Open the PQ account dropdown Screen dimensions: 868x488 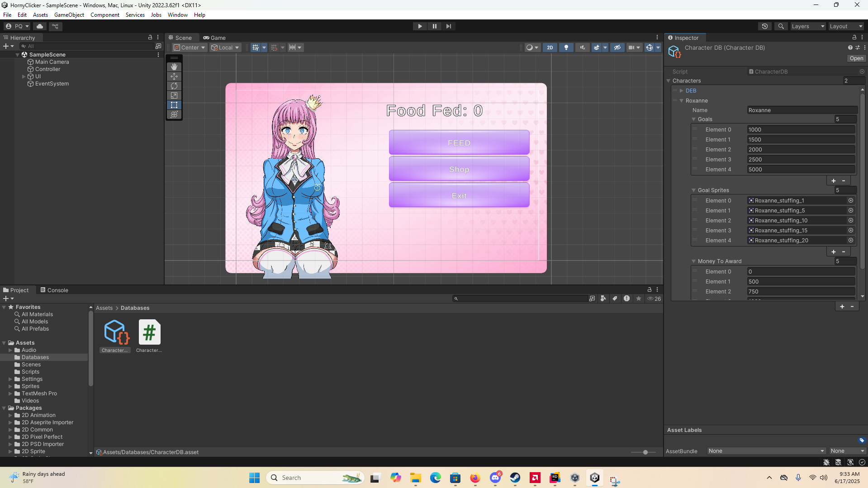tap(17, 26)
